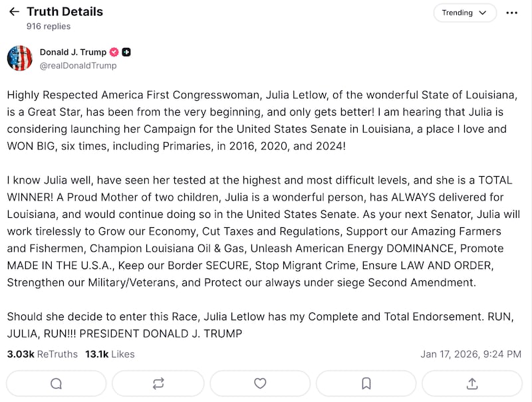View the 13.1k Likes list
This screenshot has height=402, width=532.
pyautogui.click(x=110, y=354)
